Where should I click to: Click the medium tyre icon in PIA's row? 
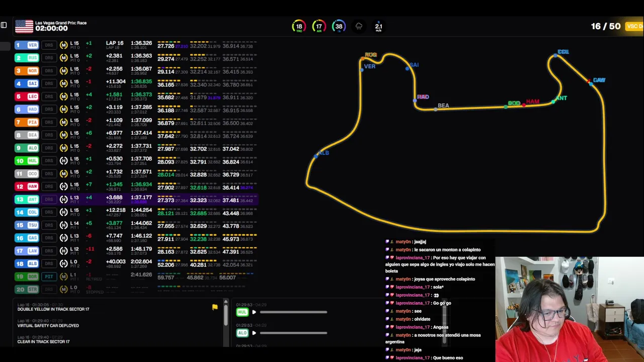pyautogui.click(x=63, y=122)
